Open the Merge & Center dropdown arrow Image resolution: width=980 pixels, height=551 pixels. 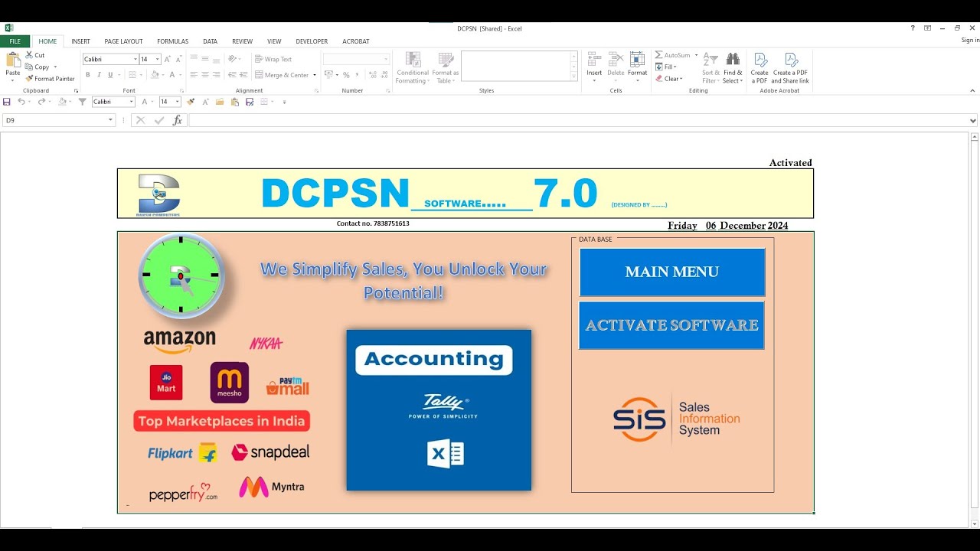click(315, 75)
